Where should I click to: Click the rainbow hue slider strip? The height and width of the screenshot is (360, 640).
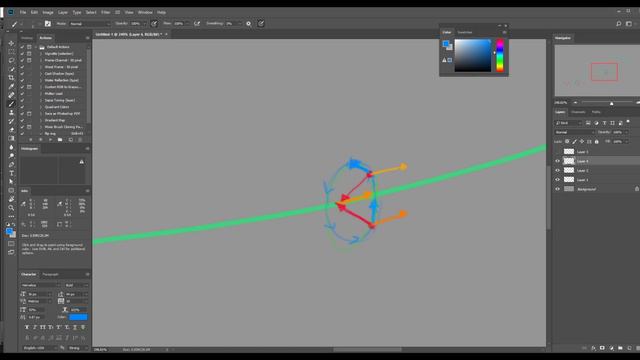click(x=500, y=56)
